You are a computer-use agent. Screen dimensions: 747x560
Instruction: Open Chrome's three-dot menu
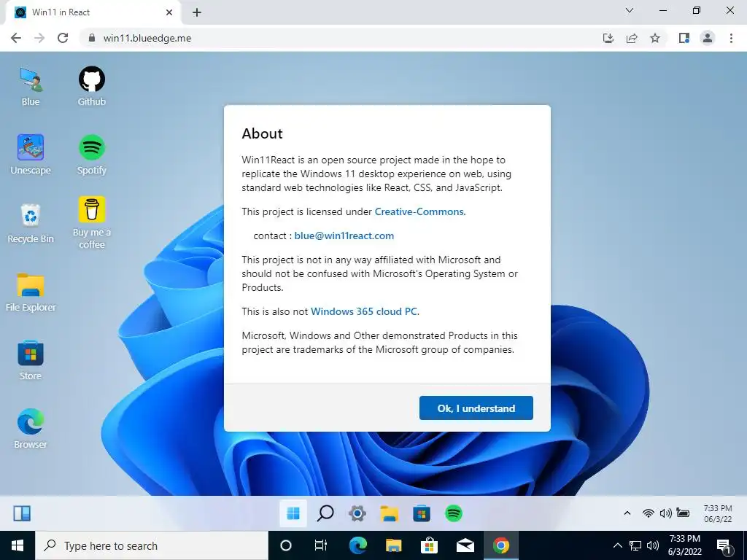coord(731,38)
